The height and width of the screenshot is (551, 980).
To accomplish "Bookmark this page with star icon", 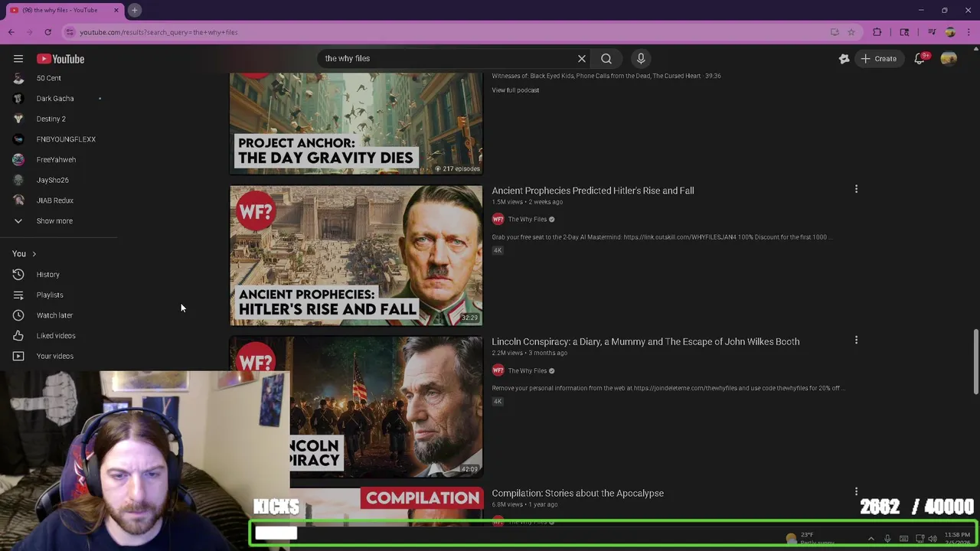I will [851, 32].
